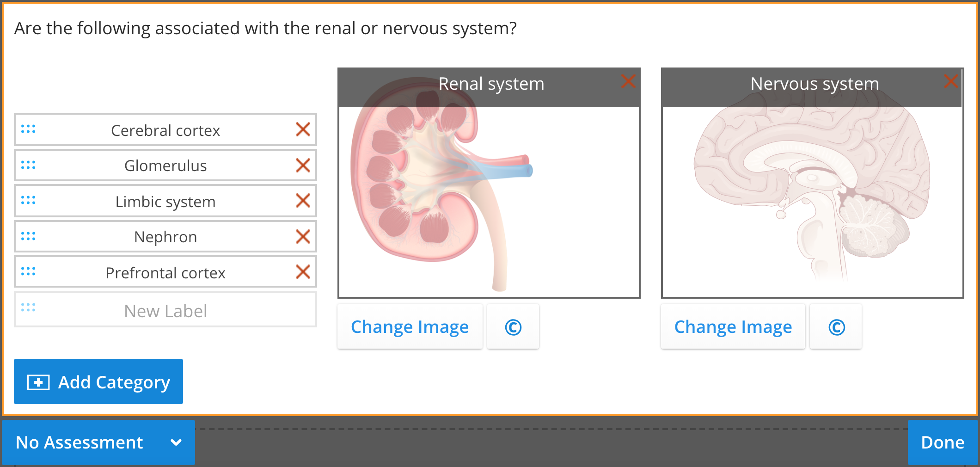980x467 pixels.
Task: Delete the Cerebral cortex label
Action: (303, 129)
